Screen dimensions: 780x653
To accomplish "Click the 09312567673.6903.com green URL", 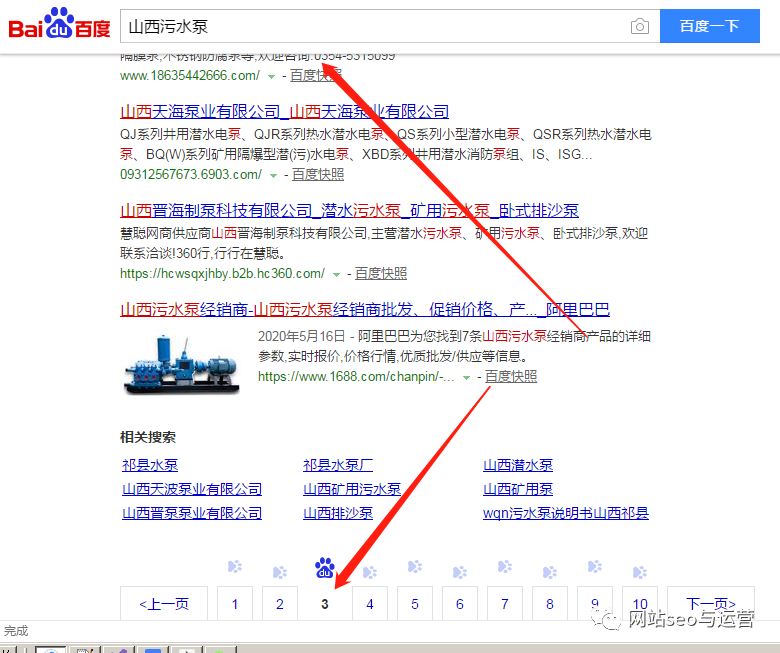I will tap(191, 175).
